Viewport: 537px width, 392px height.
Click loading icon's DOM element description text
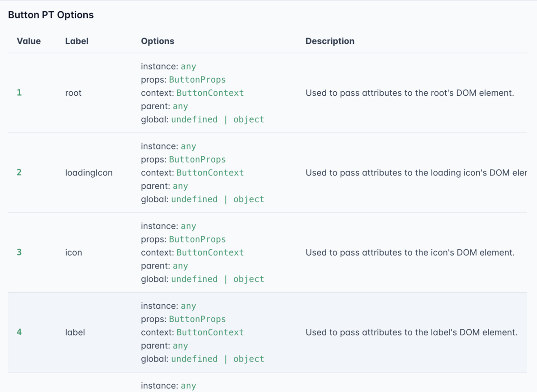pos(416,173)
